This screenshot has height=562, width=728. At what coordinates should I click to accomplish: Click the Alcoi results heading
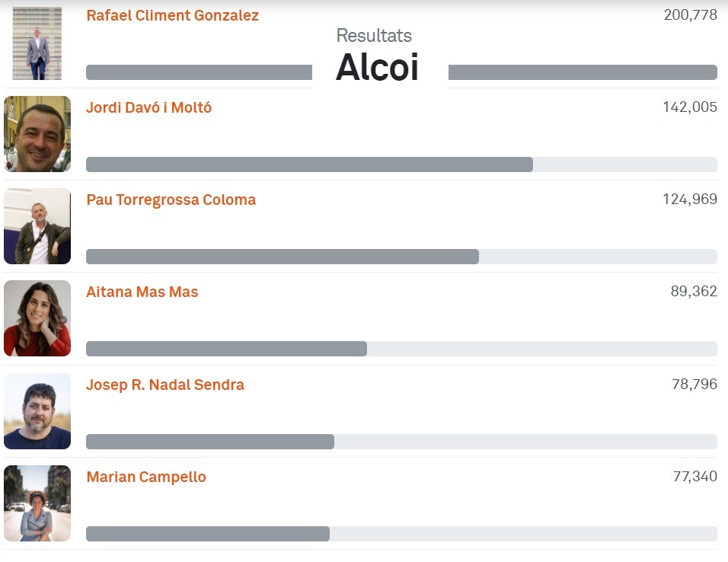tap(377, 67)
